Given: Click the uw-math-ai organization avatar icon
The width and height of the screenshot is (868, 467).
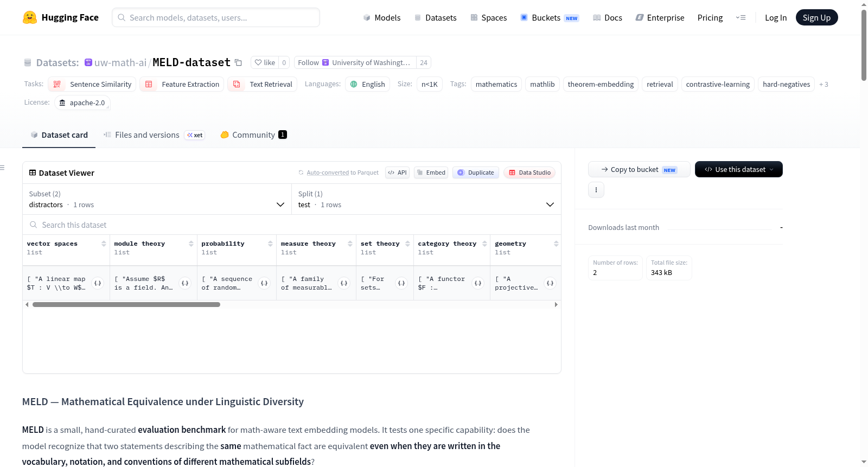Looking at the screenshot, I should 88,62.
